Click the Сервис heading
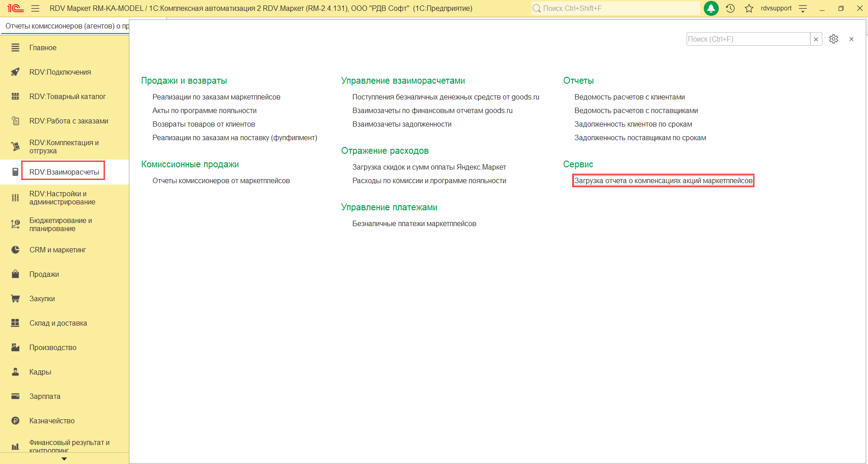 click(x=578, y=164)
